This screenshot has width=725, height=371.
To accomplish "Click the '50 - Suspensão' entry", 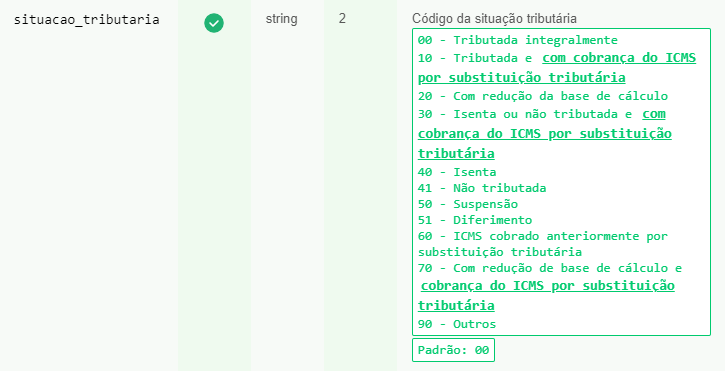I will (467, 204).
